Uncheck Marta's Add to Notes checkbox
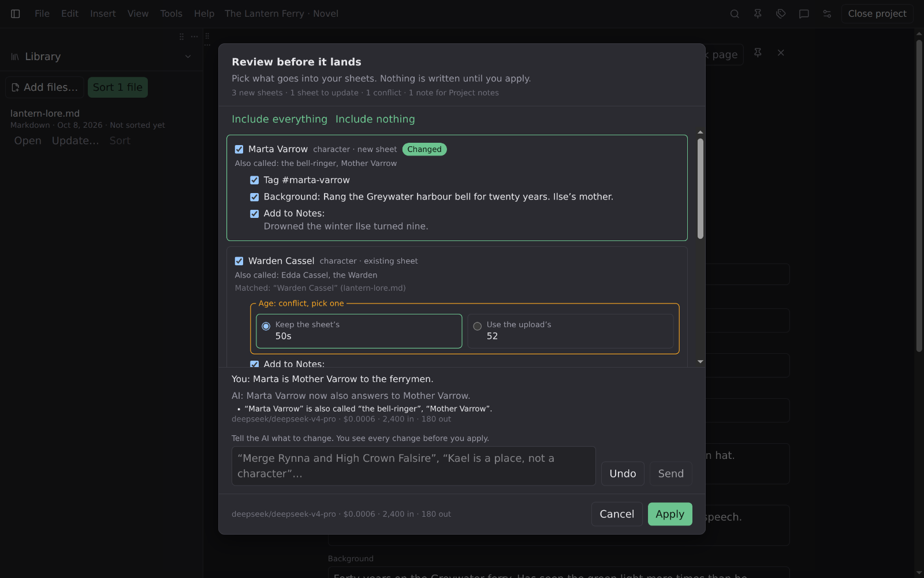The image size is (924, 578). (254, 214)
